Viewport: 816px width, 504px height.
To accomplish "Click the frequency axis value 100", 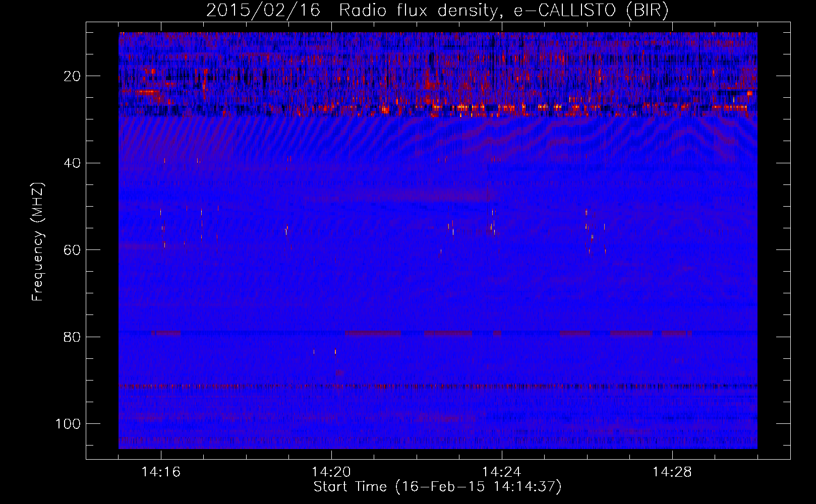I will (x=68, y=424).
